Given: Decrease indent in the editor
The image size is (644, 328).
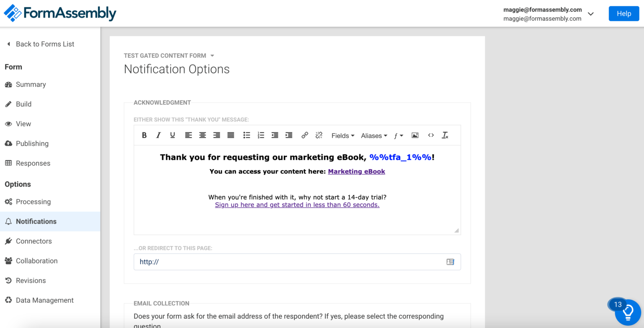Looking at the screenshot, I should click(x=275, y=135).
